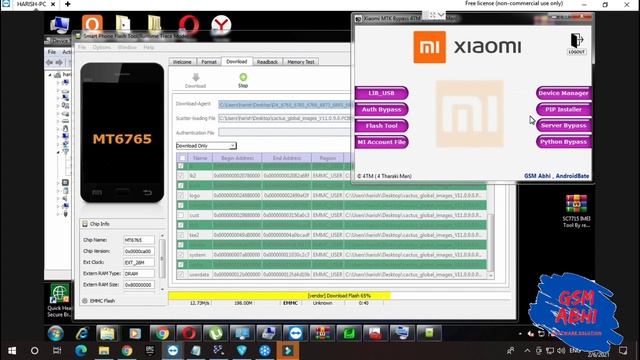The image size is (640, 360).
Task: Switch to the Format tab
Action: click(x=209, y=62)
